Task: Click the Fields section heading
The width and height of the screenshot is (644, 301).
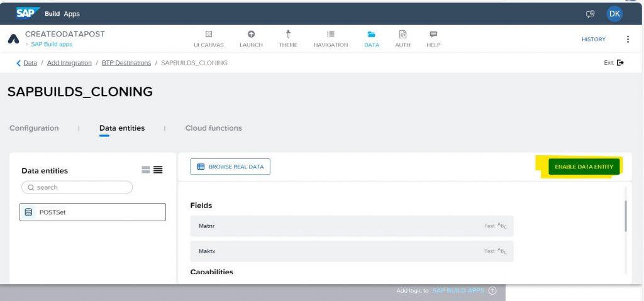Action: [x=201, y=205]
